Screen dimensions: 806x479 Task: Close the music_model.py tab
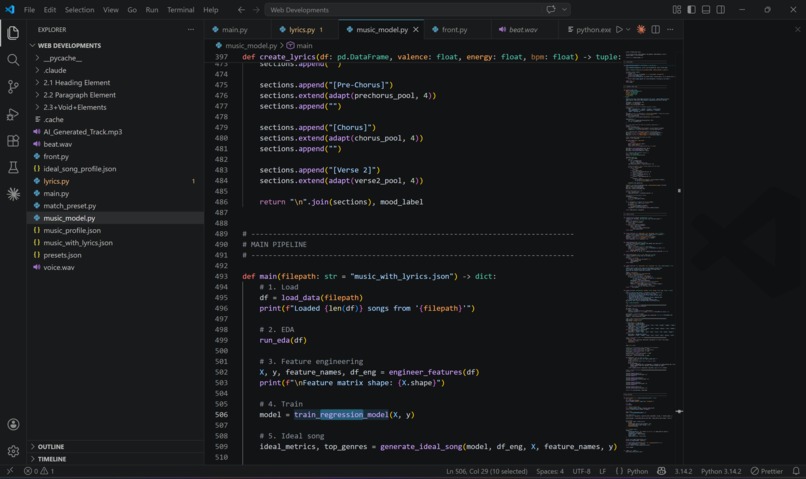pos(415,30)
